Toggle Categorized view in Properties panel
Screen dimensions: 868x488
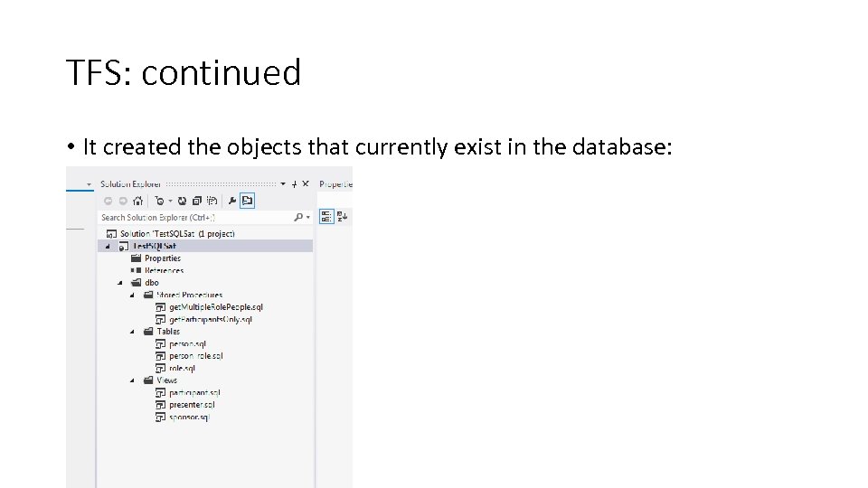click(x=327, y=216)
